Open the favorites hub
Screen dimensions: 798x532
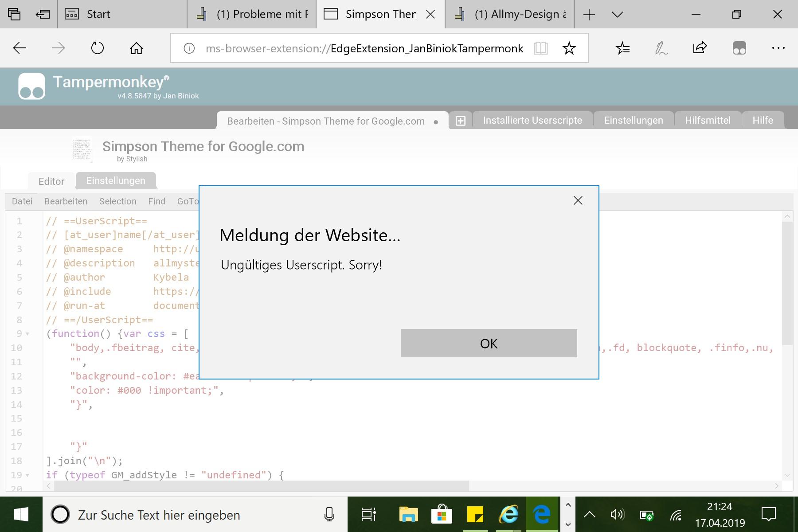pyautogui.click(x=623, y=48)
